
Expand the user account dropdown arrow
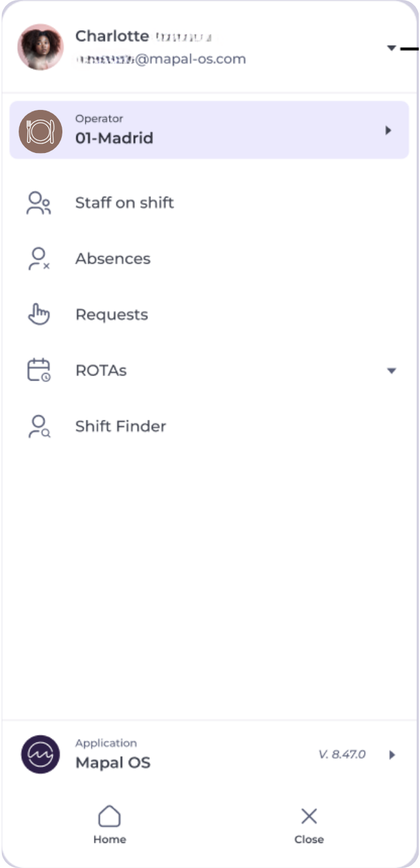point(391,48)
